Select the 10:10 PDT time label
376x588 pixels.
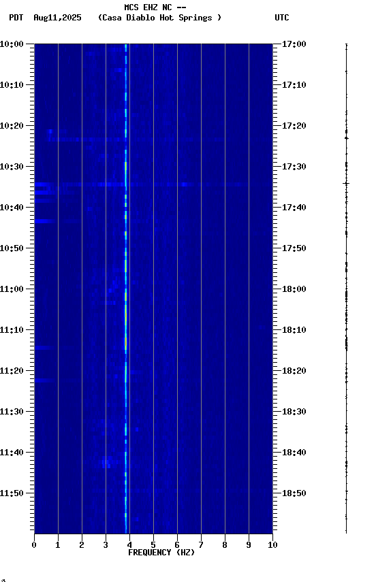click(x=12, y=85)
